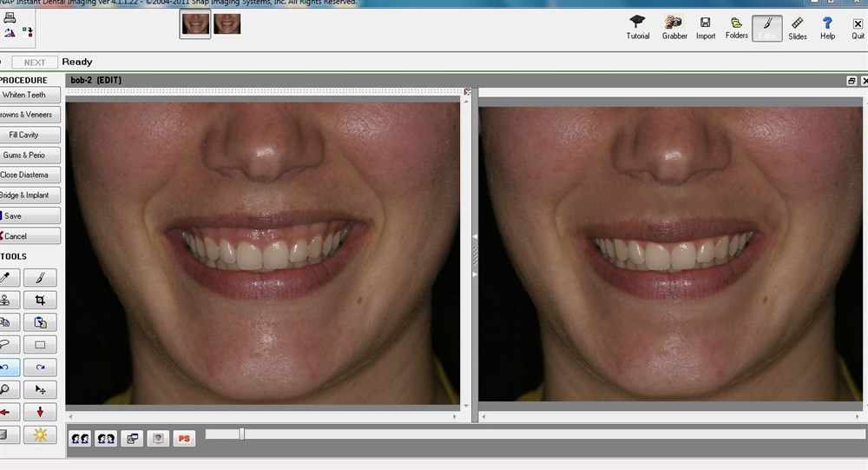The height and width of the screenshot is (470, 868).
Task: Choose the Close Diastema procedure
Action: pos(30,175)
